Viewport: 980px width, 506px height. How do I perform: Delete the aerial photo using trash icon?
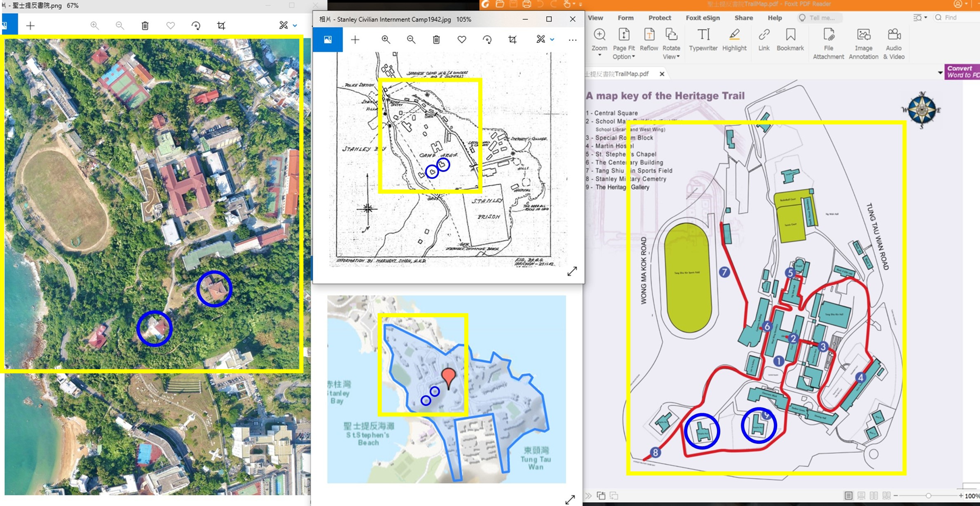[x=145, y=25]
